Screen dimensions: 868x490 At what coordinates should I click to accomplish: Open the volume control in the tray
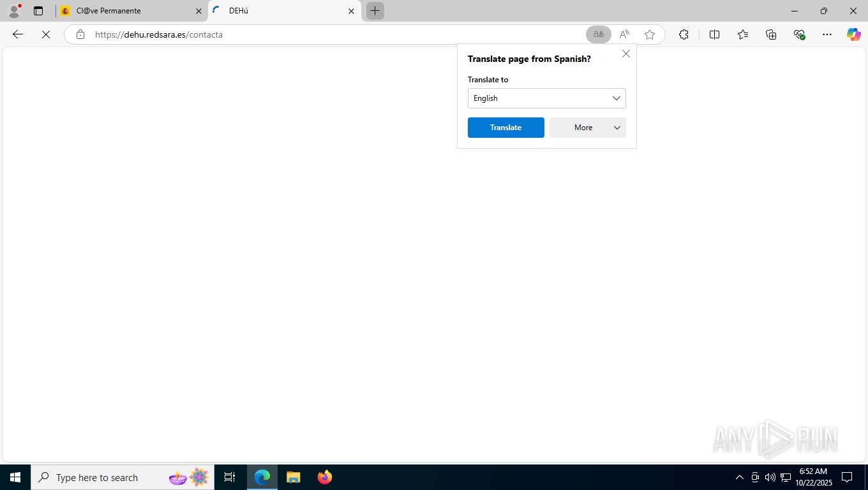pyautogui.click(x=770, y=477)
